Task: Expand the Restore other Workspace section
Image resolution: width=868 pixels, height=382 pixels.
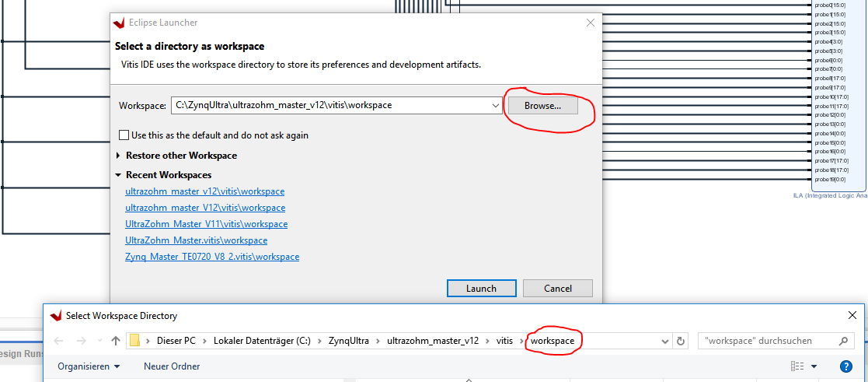Action: pos(119,156)
